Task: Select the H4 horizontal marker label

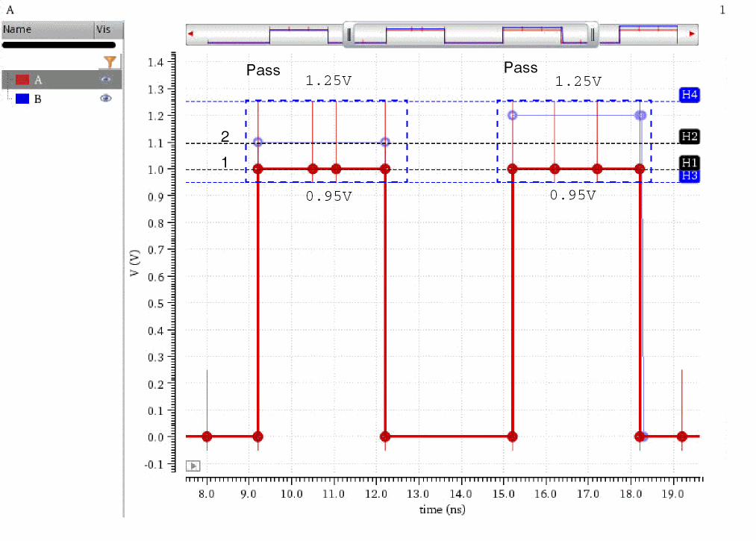Action: point(690,95)
